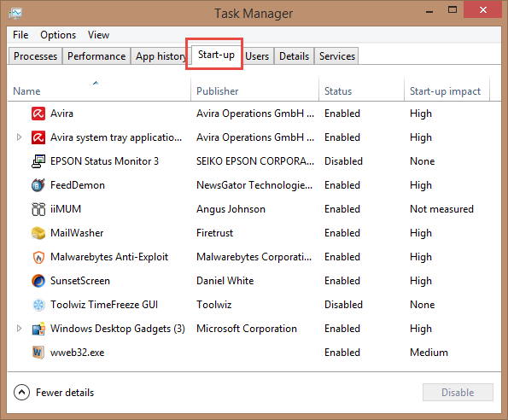The width and height of the screenshot is (508, 420).
Task: Select the EPSON Status Monitor 3 icon
Action: [x=38, y=161]
